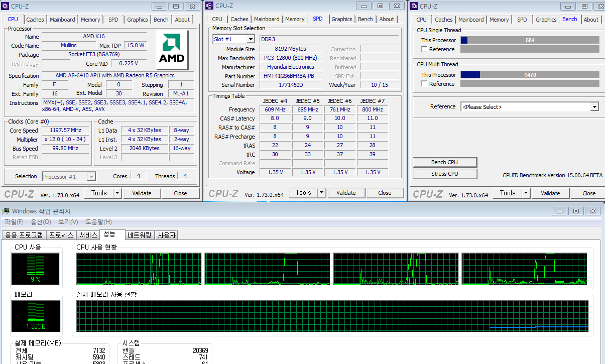Click the Bench CPU button
This screenshot has height=364, width=605.
click(445, 162)
